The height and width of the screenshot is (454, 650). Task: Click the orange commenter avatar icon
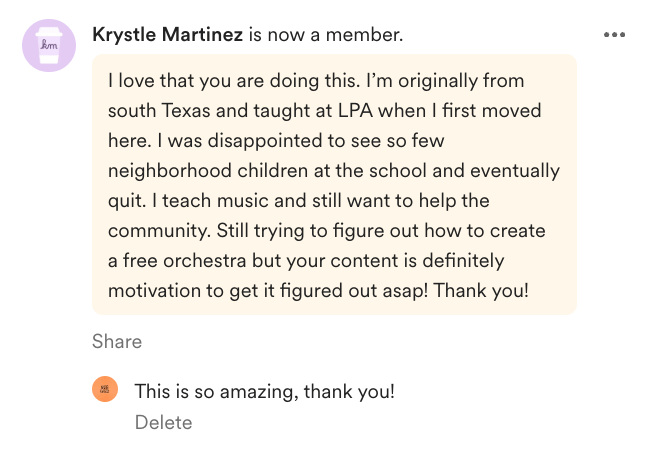point(105,389)
